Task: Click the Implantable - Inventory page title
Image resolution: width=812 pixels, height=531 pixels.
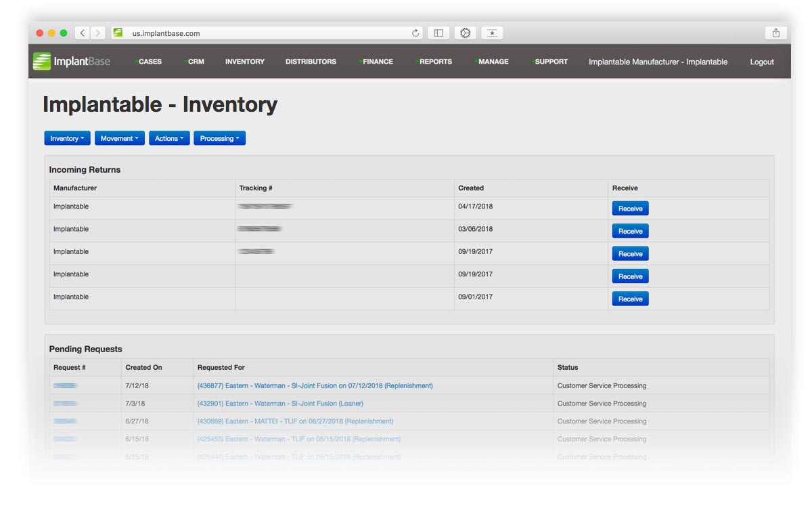Action: pos(160,104)
